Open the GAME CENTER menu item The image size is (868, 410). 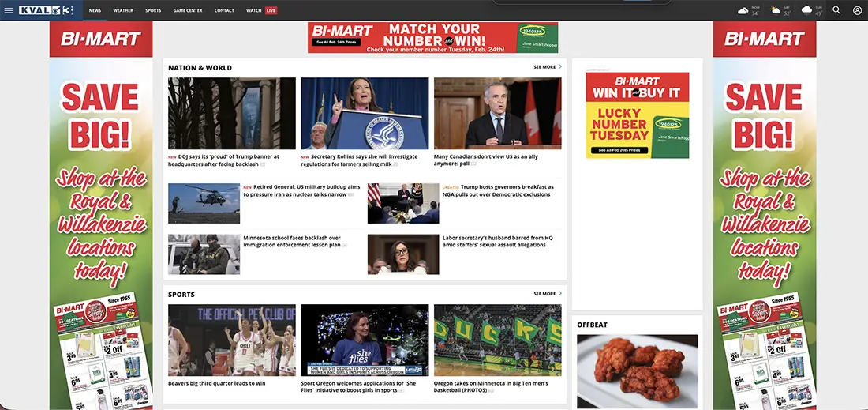[x=188, y=10]
